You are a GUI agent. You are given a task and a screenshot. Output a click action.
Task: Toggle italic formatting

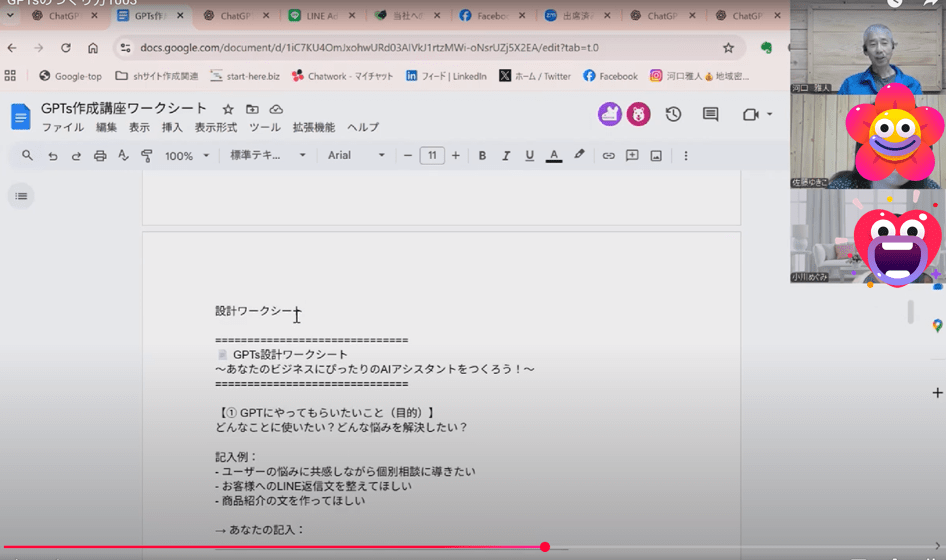(x=506, y=156)
